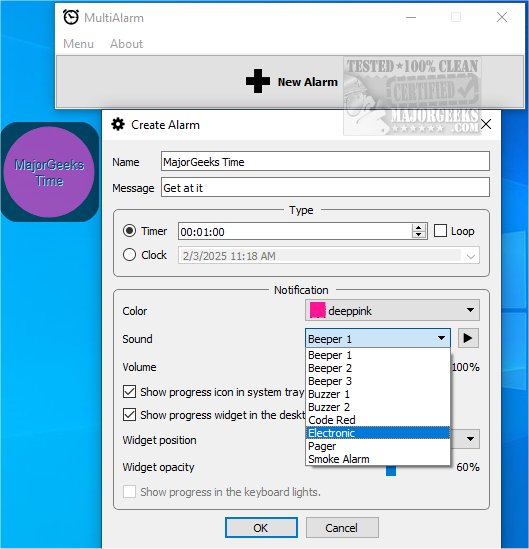Select the Clock radio button

129,255
